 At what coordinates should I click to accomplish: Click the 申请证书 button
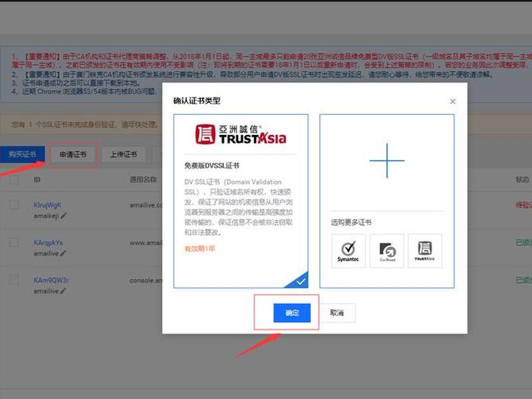[x=73, y=155]
